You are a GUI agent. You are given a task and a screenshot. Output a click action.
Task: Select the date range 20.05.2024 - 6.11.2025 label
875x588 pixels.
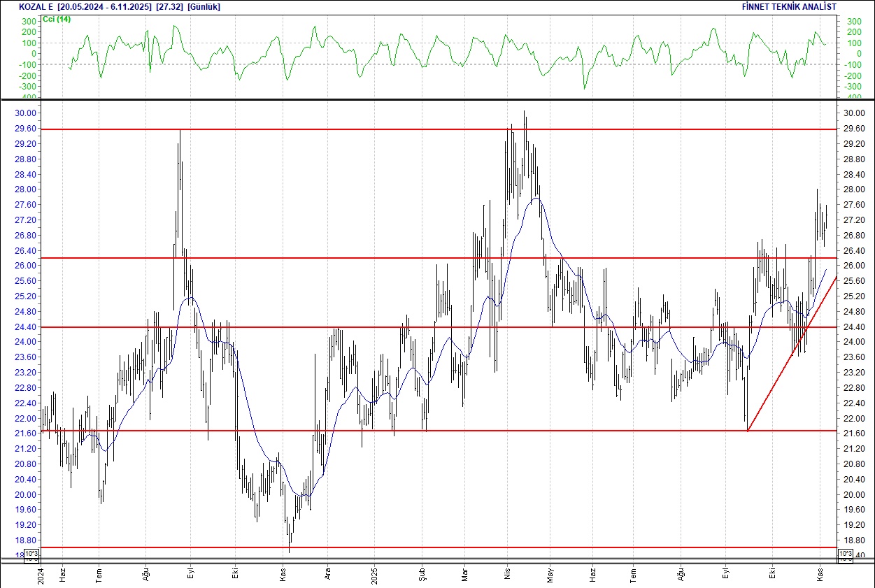[x=104, y=6]
